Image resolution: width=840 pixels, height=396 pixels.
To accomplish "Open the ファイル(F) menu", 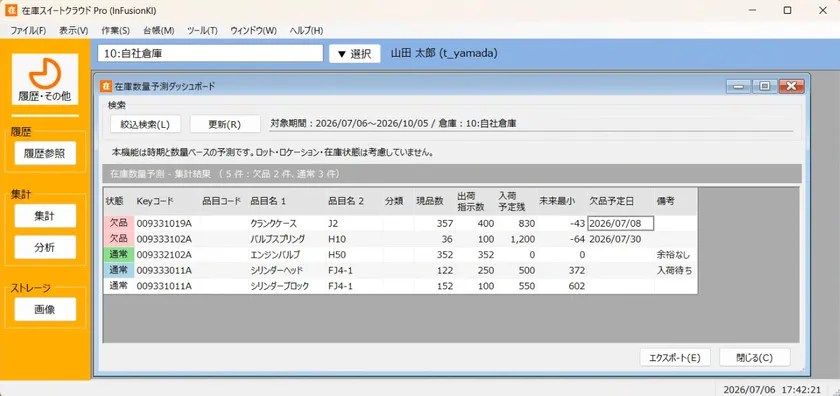I will point(28,31).
